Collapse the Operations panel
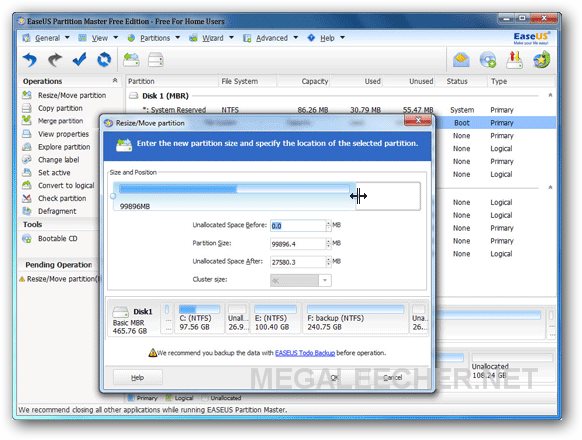Screen dimensions: 582x440 115,81
